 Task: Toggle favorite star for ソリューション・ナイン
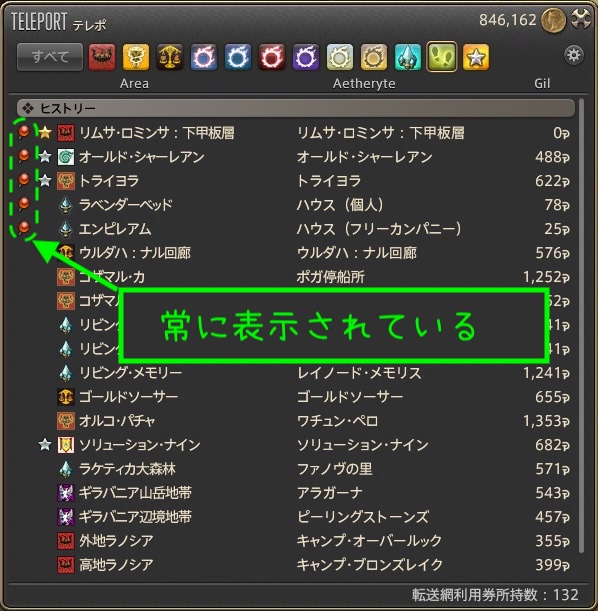pyautogui.click(x=45, y=445)
